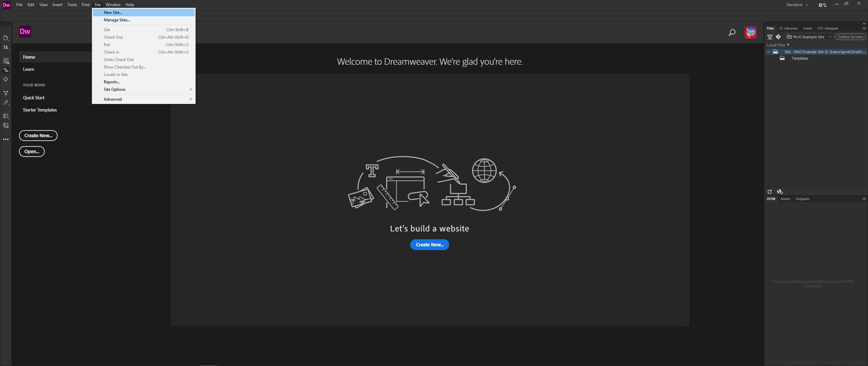Expand the More options ellipsis in left sidebar
This screenshot has height=366, width=868.
click(x=6, y=139)
